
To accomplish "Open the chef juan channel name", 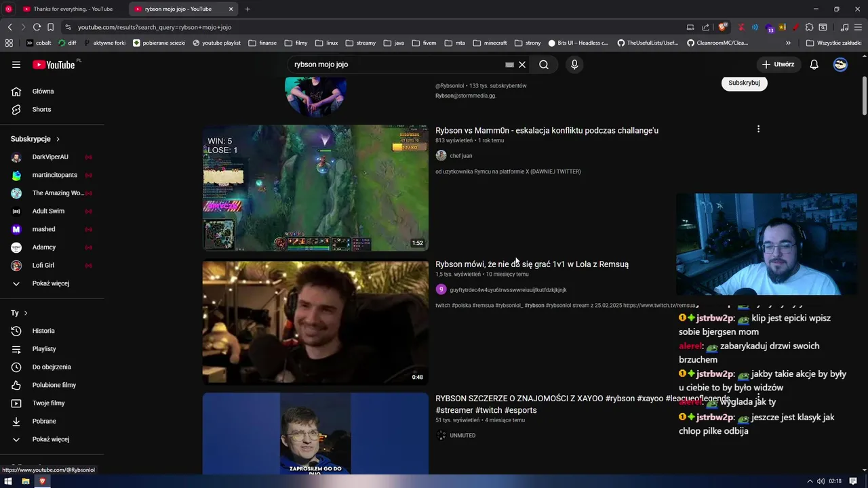I will point(461,156).
